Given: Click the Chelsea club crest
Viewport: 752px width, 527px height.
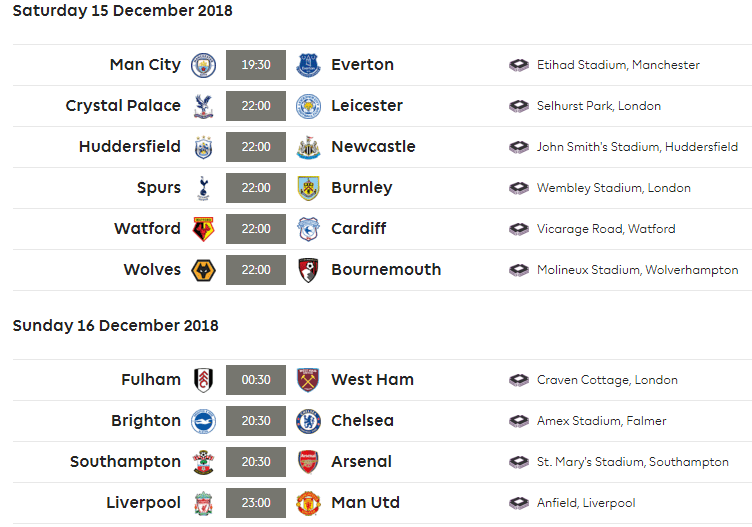Looking at the screenshot, I should click(x=308, y=421).
